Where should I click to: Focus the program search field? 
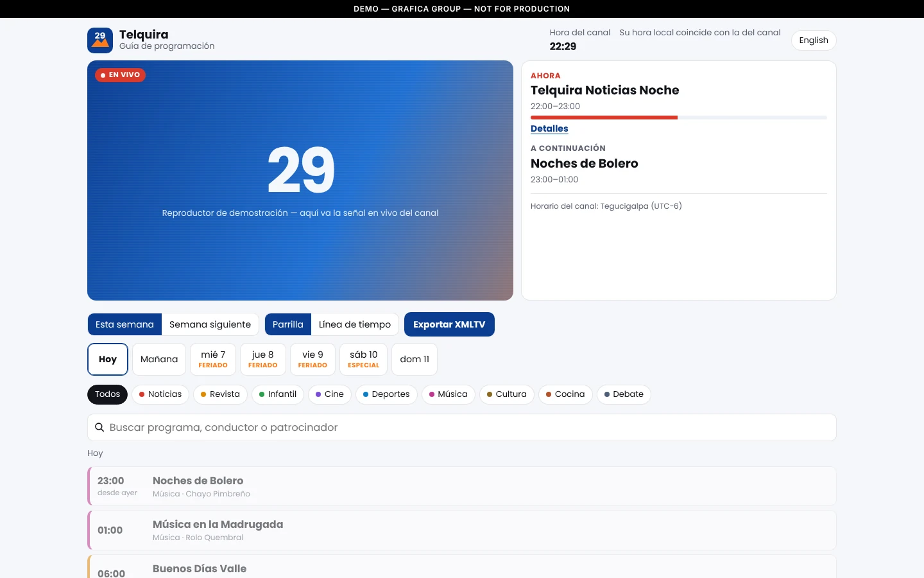pyautogui.click(x=462, y=428)
